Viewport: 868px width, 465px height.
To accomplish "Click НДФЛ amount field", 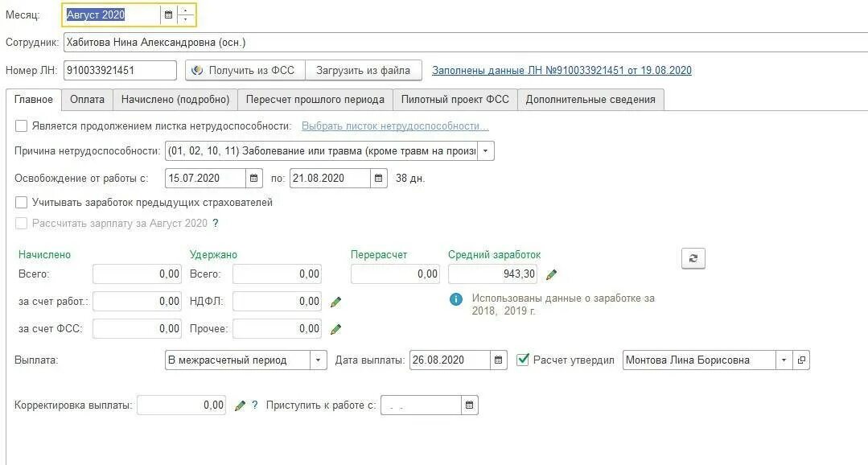I will 278,301.
